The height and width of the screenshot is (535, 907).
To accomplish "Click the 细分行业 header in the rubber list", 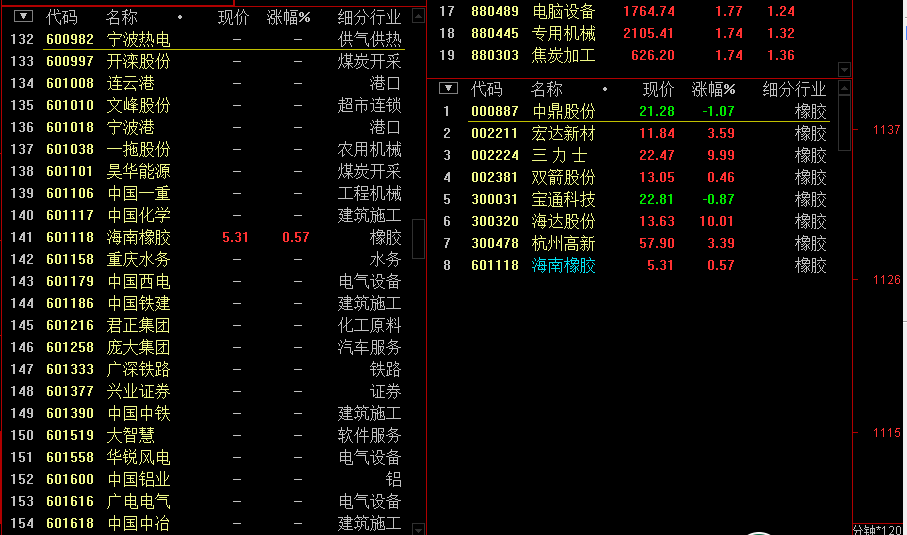I will coord(795,90).
